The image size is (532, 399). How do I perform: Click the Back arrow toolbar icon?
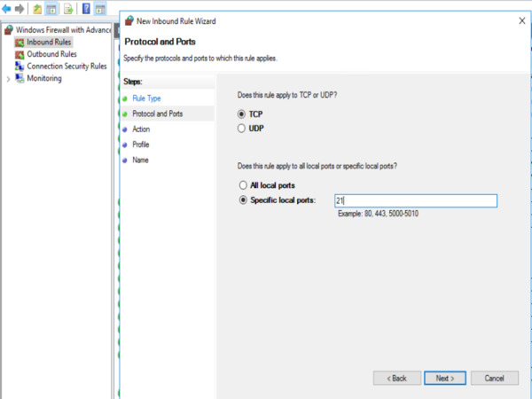(6, 9)
